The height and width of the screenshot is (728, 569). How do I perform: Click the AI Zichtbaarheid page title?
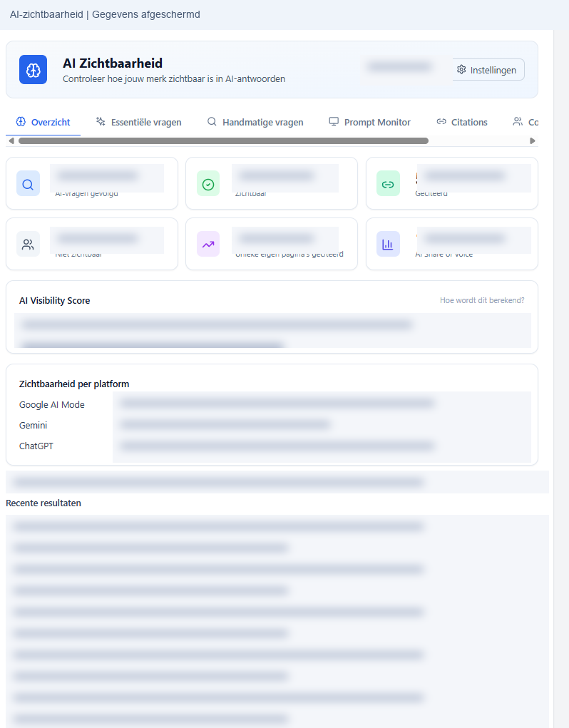click(113, 63)
